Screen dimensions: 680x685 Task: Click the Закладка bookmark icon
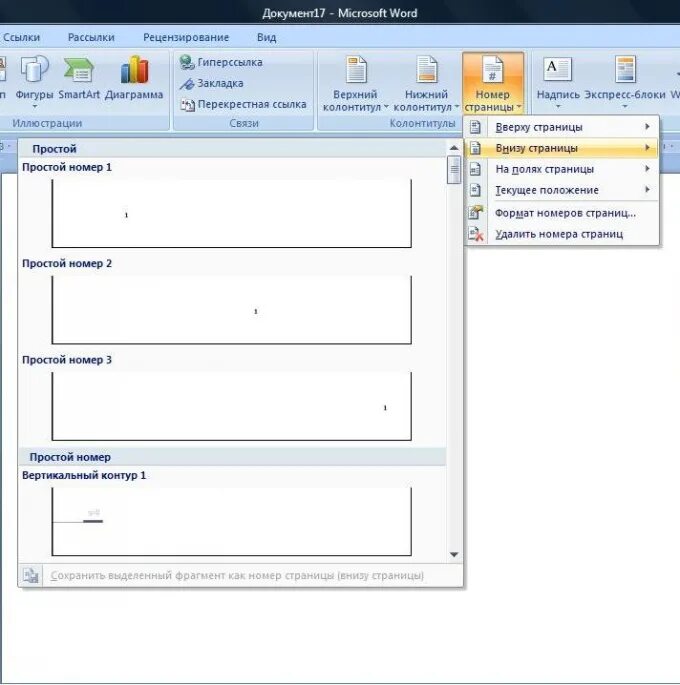coord(187,83)
